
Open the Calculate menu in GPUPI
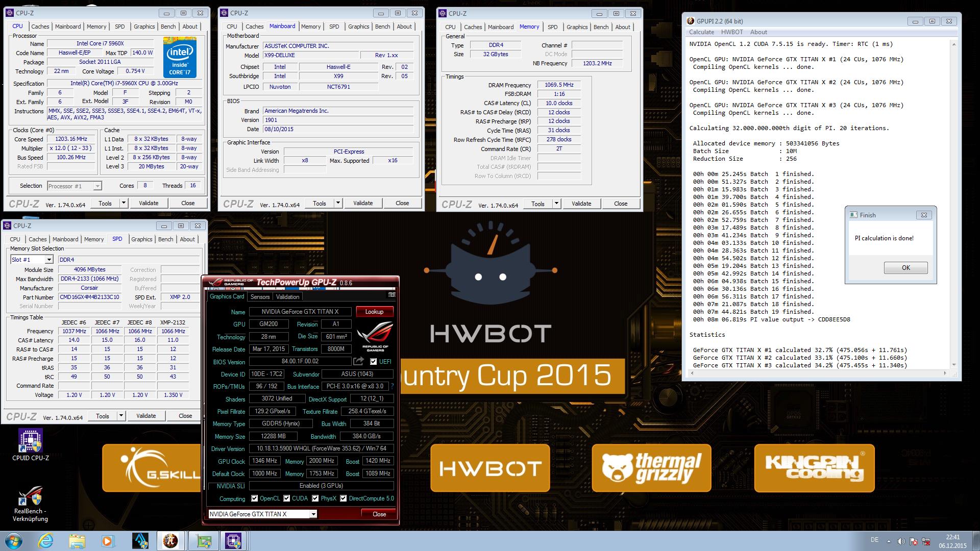[701, 32]
